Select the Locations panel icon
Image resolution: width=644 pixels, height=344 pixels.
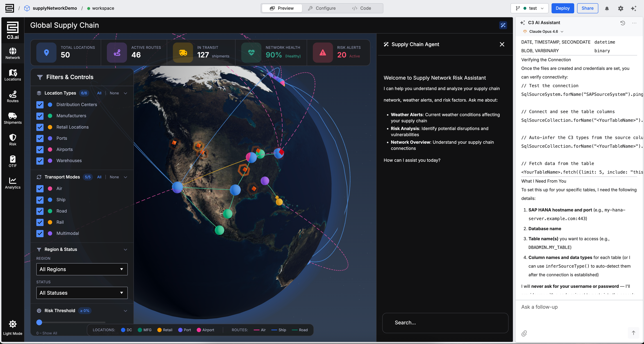click(x=12, y=75)
